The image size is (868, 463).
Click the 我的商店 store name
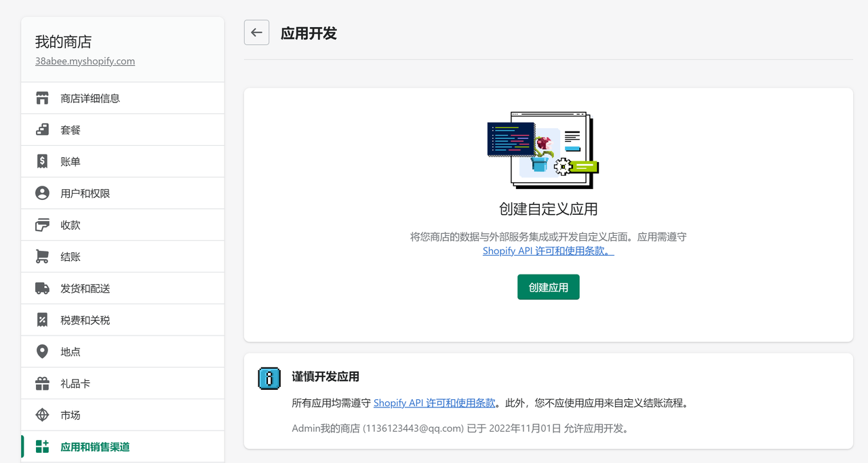(63, 42)
